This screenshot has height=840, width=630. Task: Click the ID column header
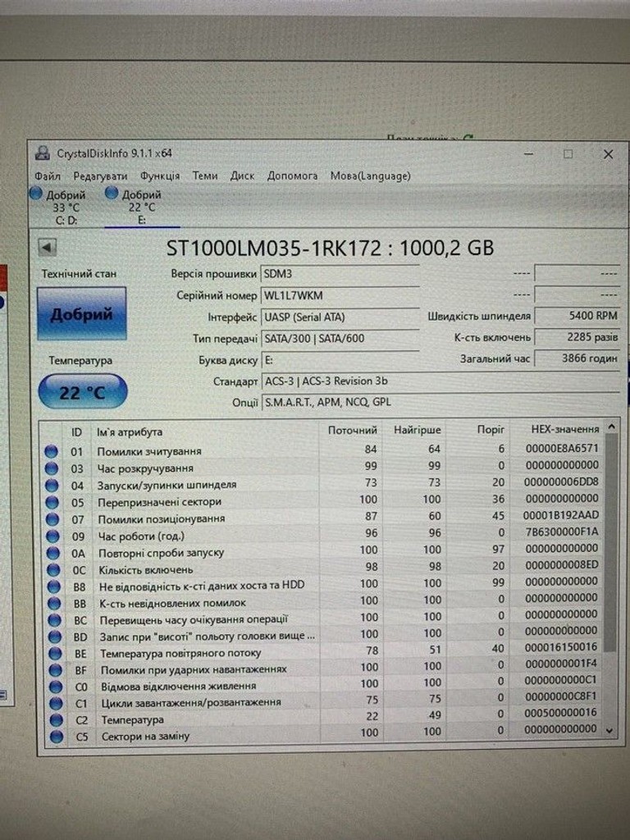[76, 431]
